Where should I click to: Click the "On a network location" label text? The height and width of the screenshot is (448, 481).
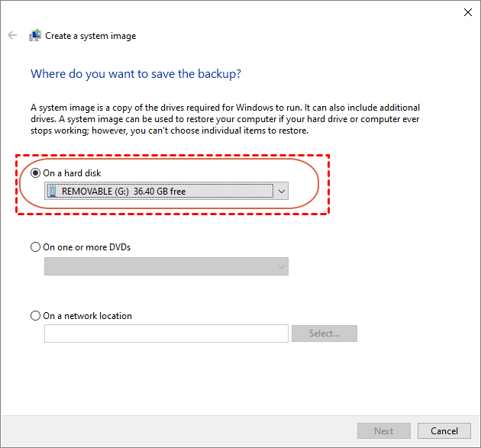tap(88, 316)
